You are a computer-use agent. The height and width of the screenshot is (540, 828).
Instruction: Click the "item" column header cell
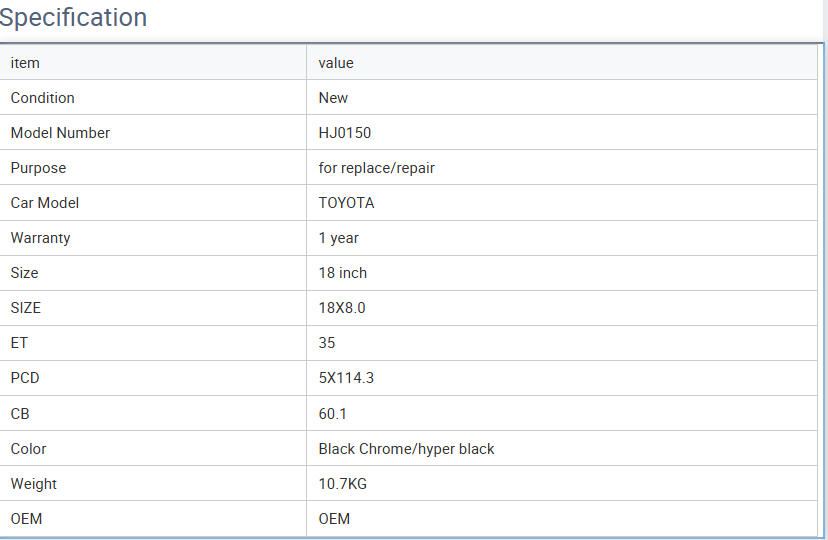25,63
